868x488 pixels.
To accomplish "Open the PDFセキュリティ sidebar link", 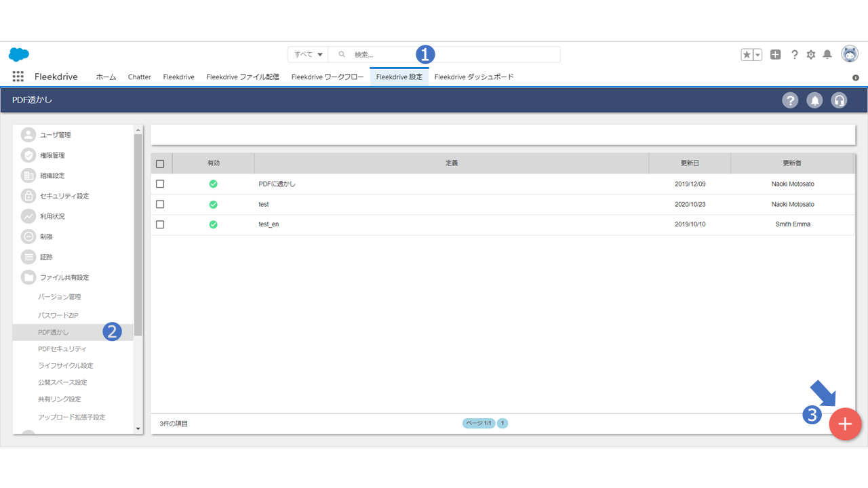I will click(62, 348).
